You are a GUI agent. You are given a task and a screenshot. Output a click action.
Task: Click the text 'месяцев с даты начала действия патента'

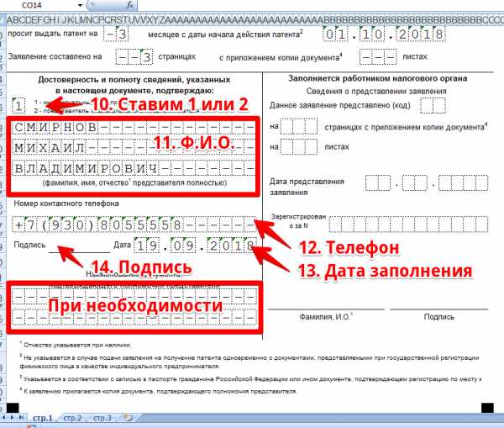[225, 34]
